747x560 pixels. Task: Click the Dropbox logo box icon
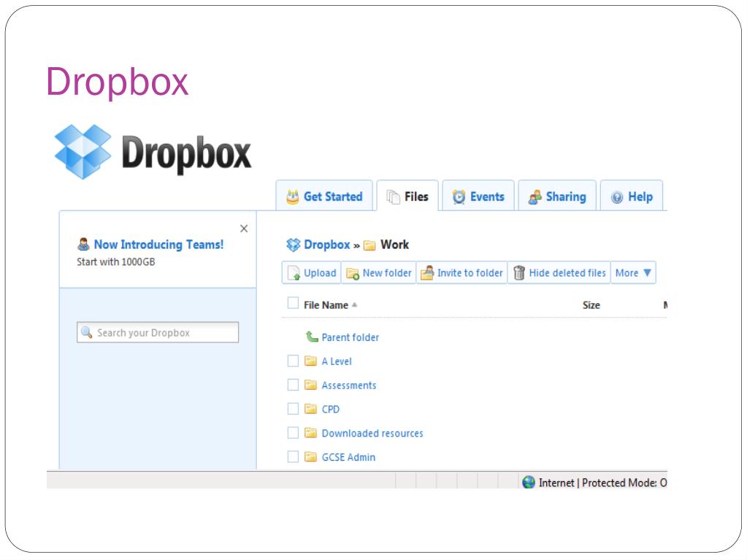pyautogui.click(x=83, y=151)
